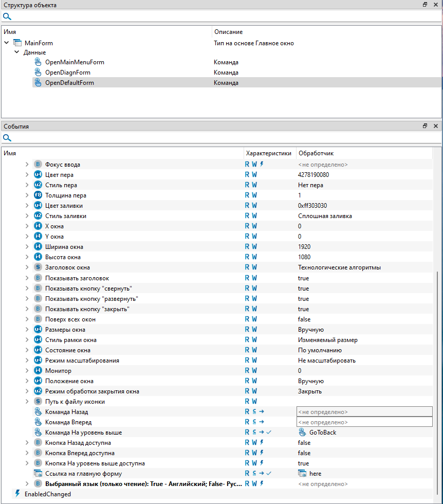This screenshot has height=504, width=443.
Task: Click the OpenMainMenuForm command hand icon
Action: pyautogui.click(x=38, y=62)
